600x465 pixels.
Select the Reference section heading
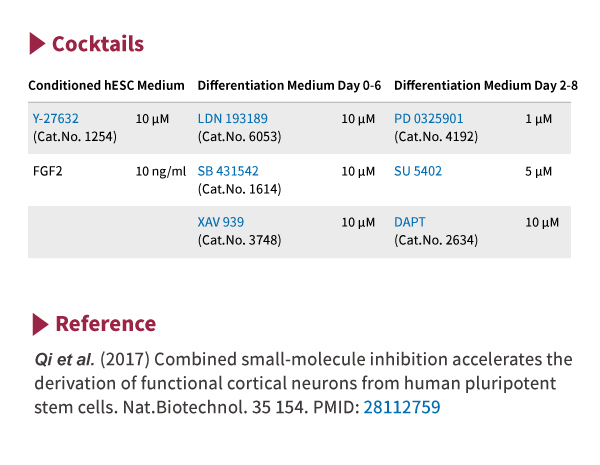pos(106,324)
